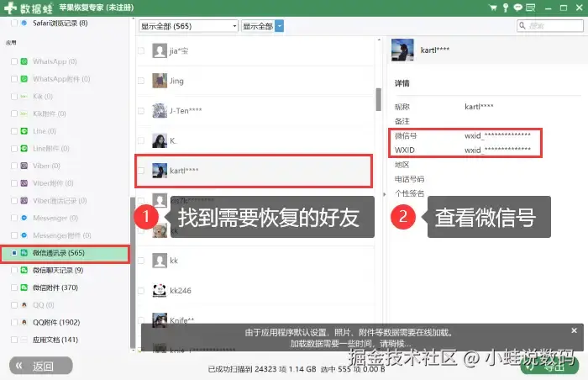The image size is (588, 380).
Task: Check the Safari浏览记录 (8) checkbox
Action: [x=14, y=23]
